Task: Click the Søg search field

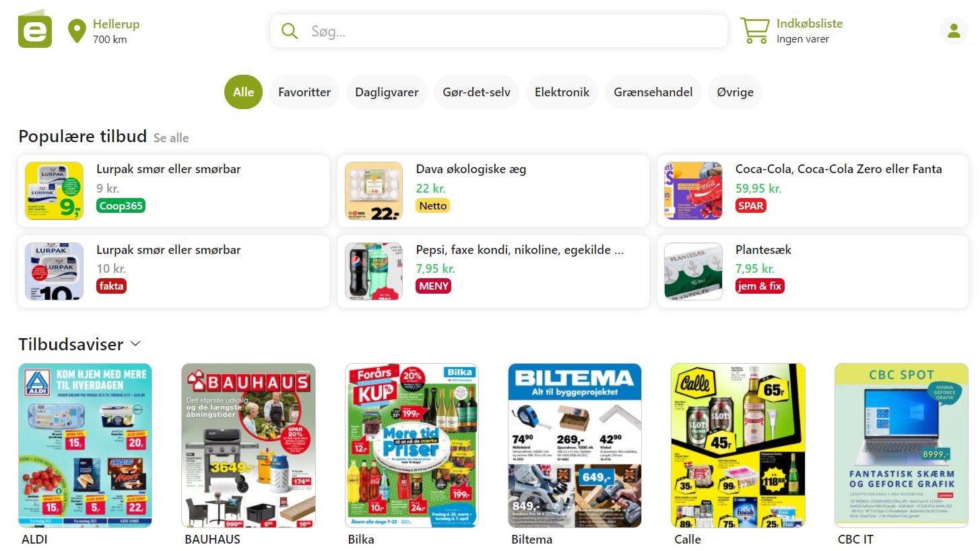Action: [x=499, y=31]
